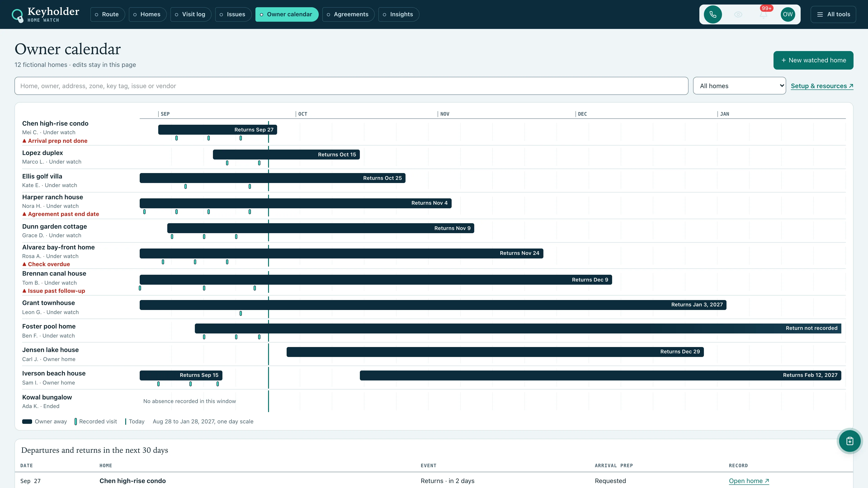868x488 pixels.
Task: Go to the Issues tab
Action: click(233, 14)
